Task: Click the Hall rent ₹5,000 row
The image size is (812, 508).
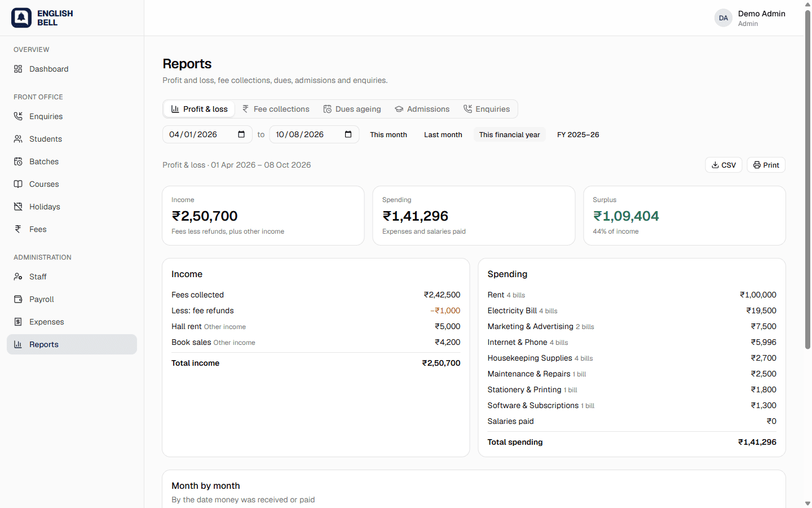Action: [x=316, y=326]
